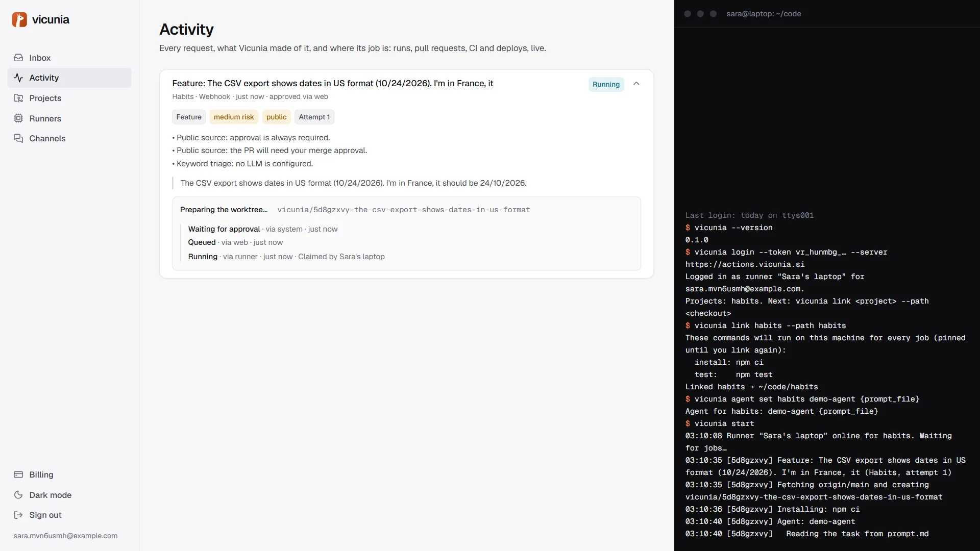Click the terminal title sara@laptop: ~/code
The image size is (980, 551).
(764, 14)
